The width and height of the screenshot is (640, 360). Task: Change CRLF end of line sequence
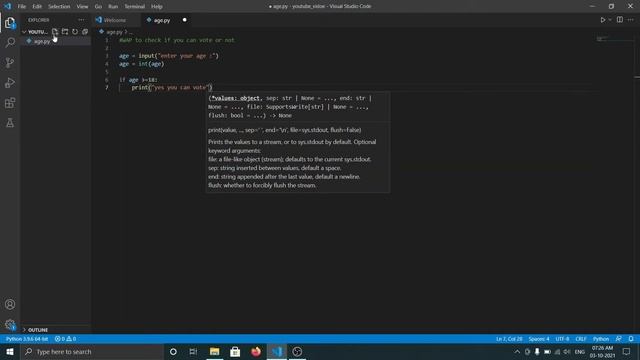pyautogui.click(x=581, y=339)
